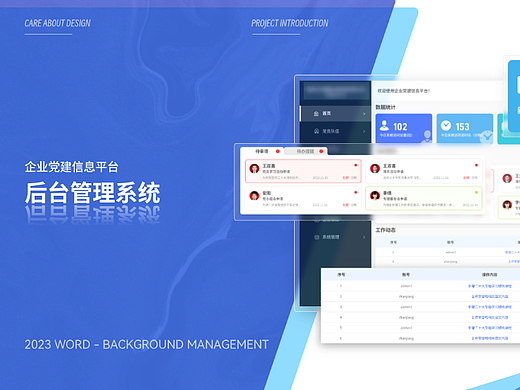Click the user icon on the 102 card
The height and width of the screenshot is (390, 520).
coord(384,125)
